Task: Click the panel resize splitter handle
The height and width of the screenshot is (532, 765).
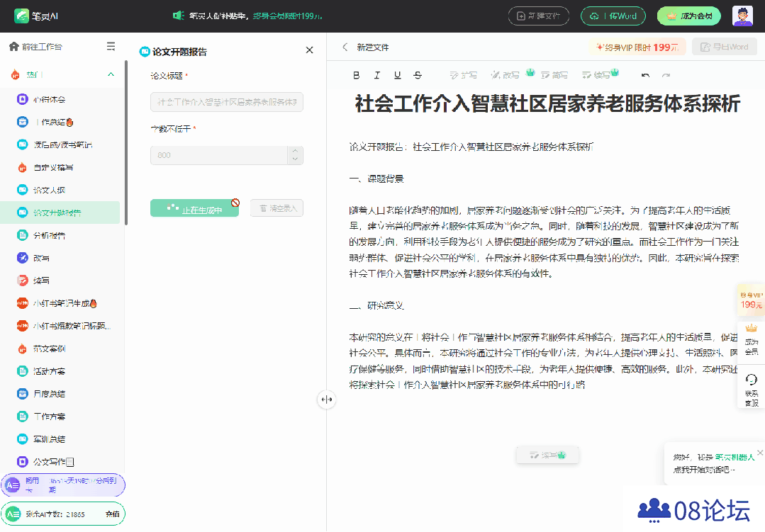Action: [x=326, y=400]
